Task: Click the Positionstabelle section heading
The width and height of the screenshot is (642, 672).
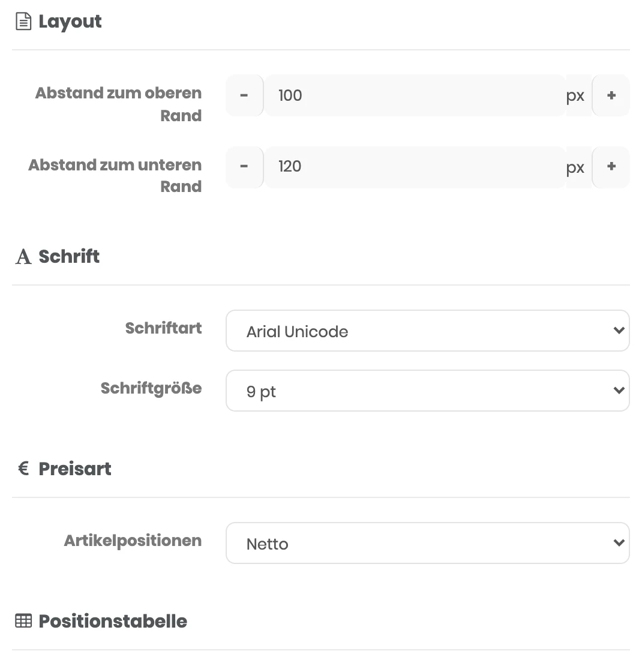Action: [113, 622]
